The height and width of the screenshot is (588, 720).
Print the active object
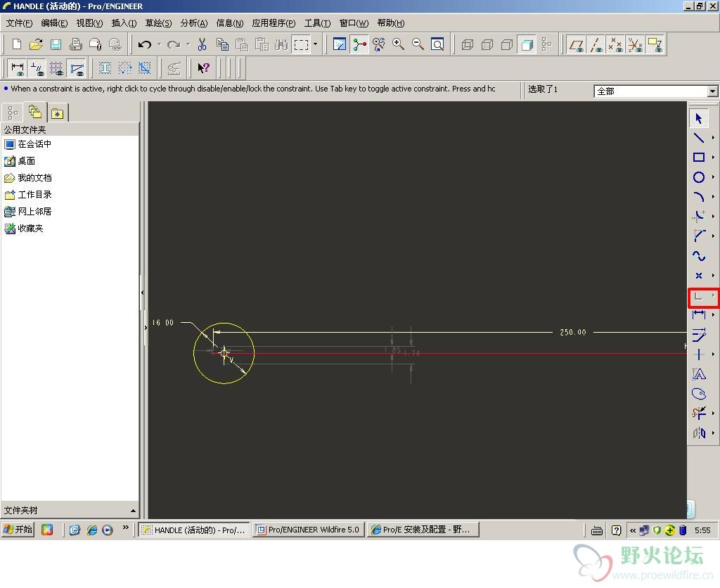[75, 44]
